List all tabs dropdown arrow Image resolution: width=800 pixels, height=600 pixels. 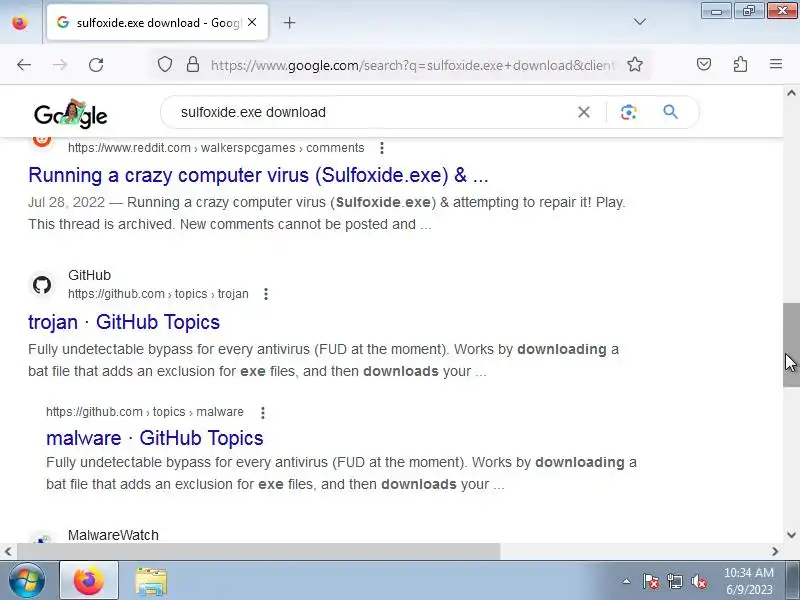coord(639,22)
